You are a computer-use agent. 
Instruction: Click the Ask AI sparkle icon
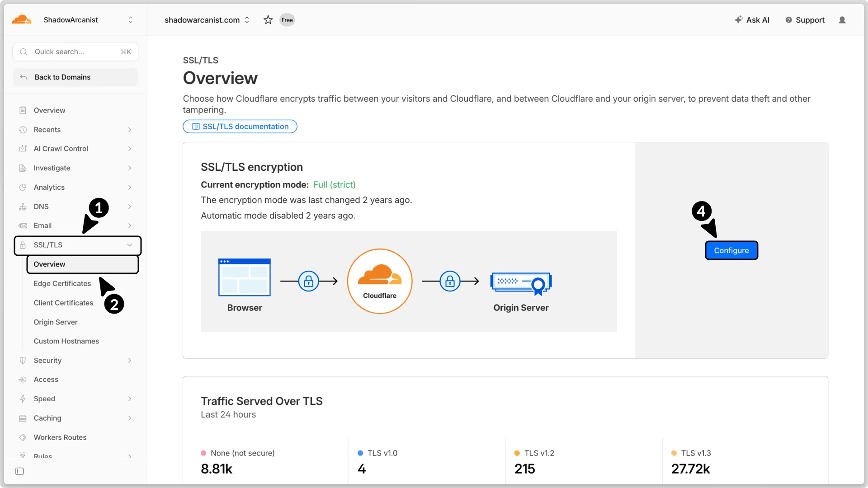[739, 20]
